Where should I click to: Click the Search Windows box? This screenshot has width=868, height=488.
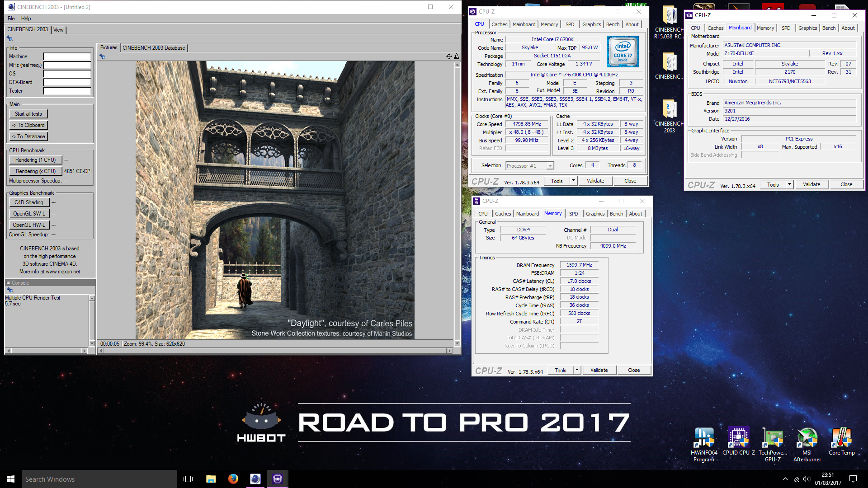pos(99,479)
